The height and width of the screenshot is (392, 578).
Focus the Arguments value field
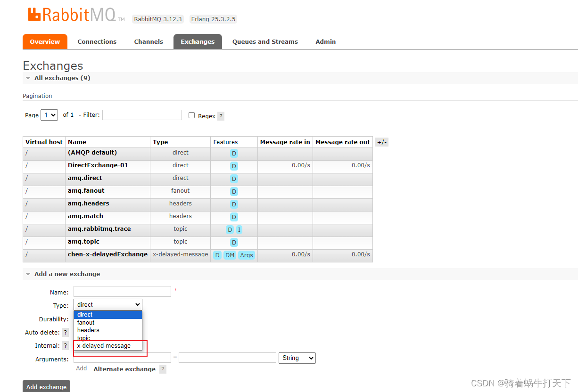click(227, 358)
